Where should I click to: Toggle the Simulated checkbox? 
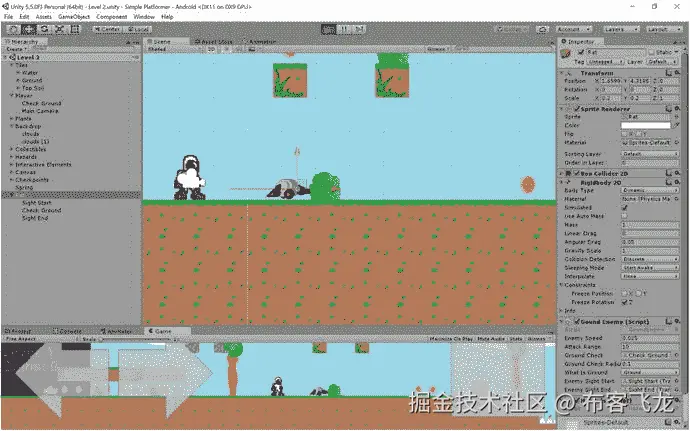pyautogui.click(x=624, y=207)
